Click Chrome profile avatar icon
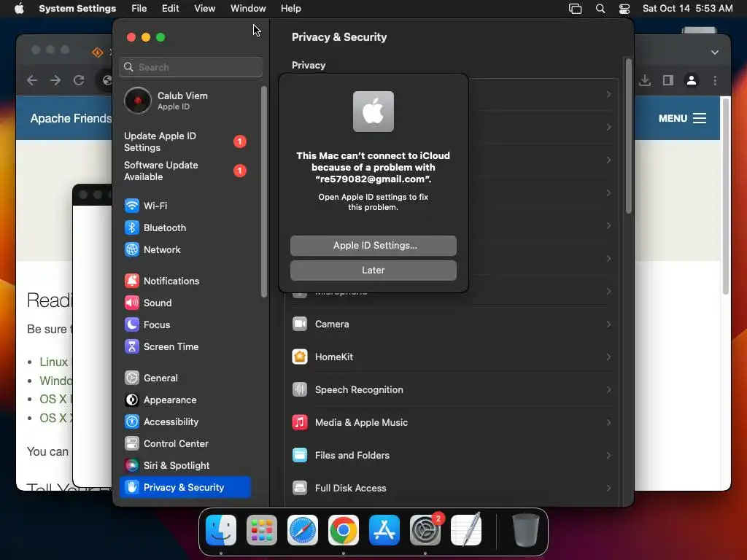The image size is (747, 560). 692,80
